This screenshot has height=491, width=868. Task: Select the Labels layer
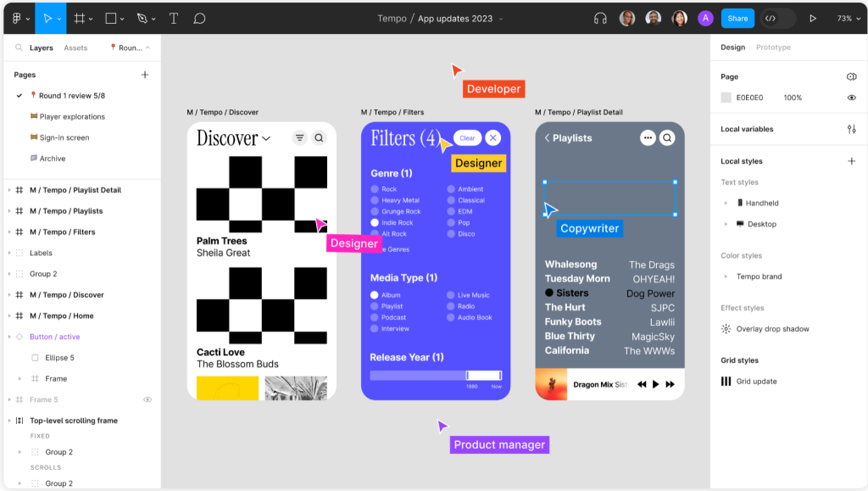coord(41,253)
